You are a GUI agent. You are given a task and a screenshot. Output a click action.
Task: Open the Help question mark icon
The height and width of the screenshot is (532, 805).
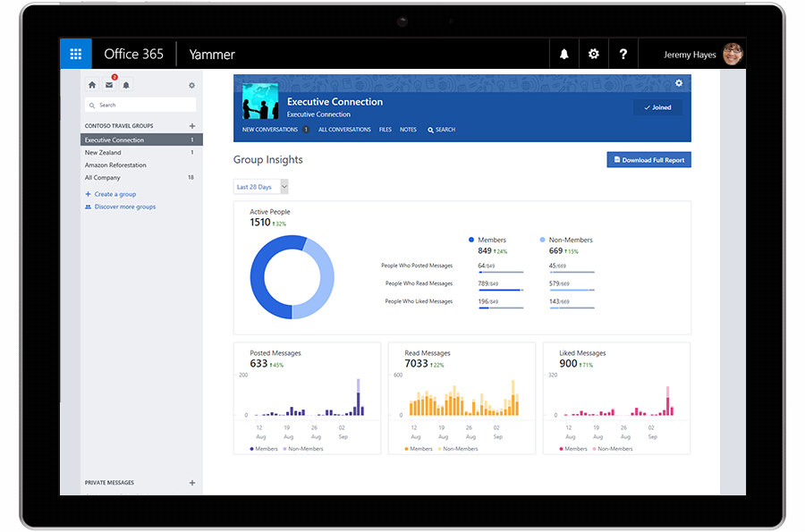pyautogui.click(x=623, y=54)
